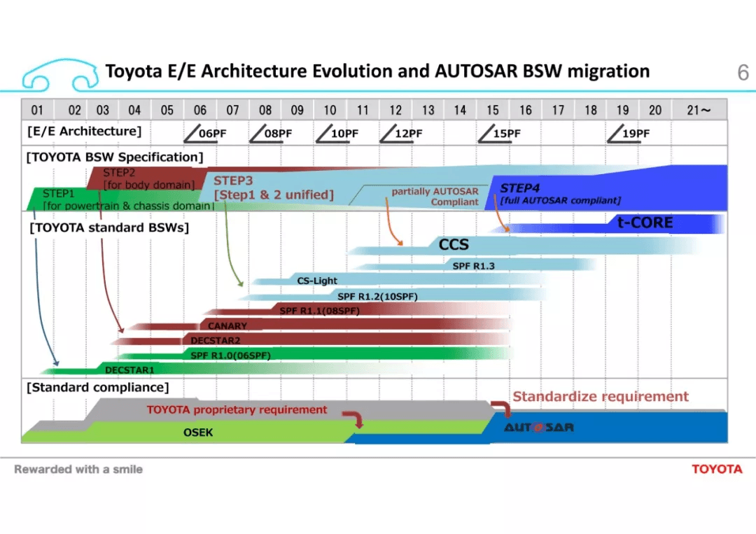Click the AUTOSAR logo in blue band
The image size is (756, 534).
click(539, 427)
